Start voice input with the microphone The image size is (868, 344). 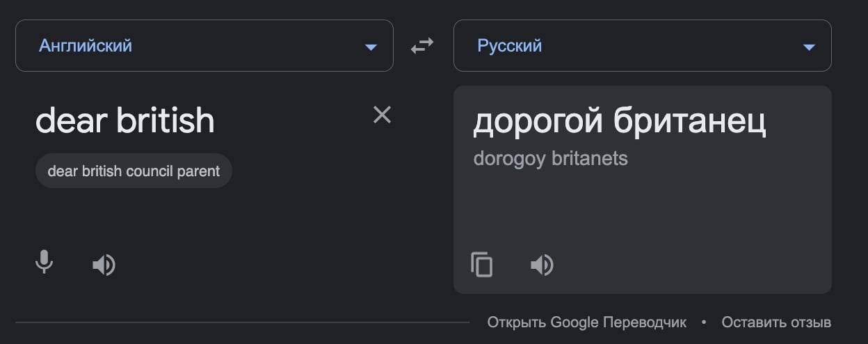click(44, 263)
